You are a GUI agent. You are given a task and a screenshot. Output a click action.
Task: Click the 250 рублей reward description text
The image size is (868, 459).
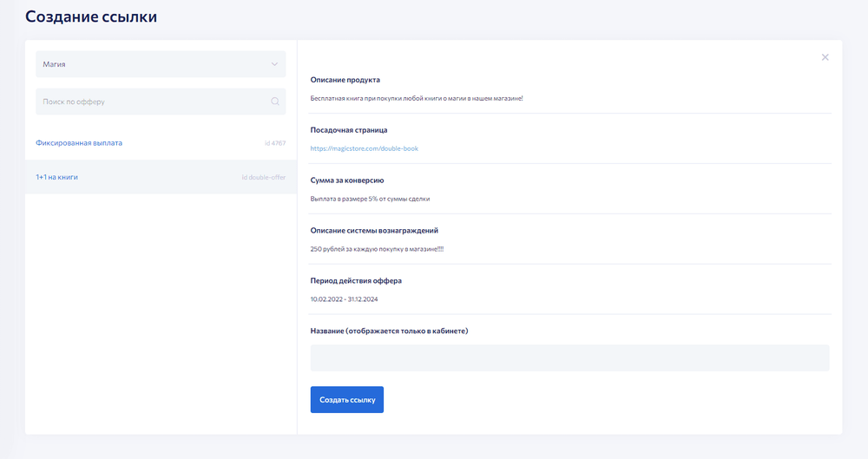coord(377,249)
